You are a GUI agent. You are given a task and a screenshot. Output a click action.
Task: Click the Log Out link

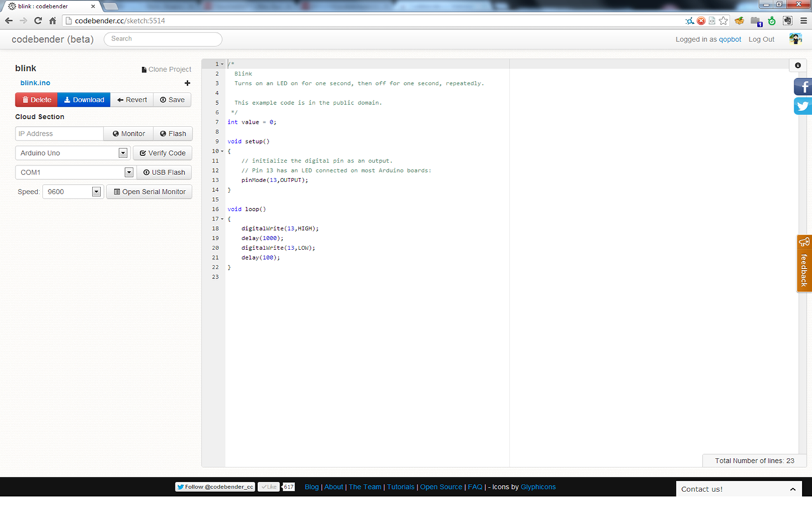[x=761, y=39]
